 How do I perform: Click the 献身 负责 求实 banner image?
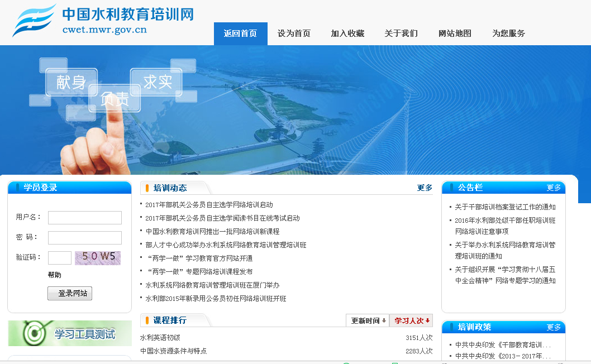coord(295,110)
